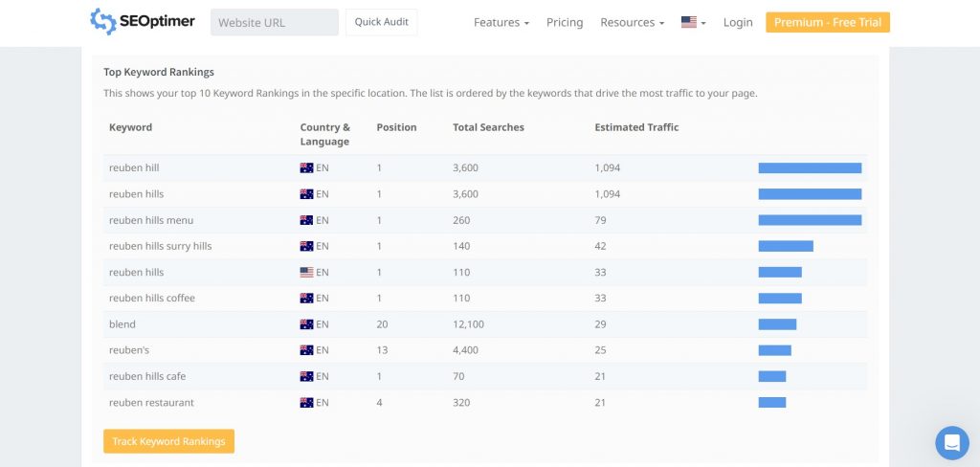
Task: Click the flag in reuben hills menu row
Action: tap(306, 220)
